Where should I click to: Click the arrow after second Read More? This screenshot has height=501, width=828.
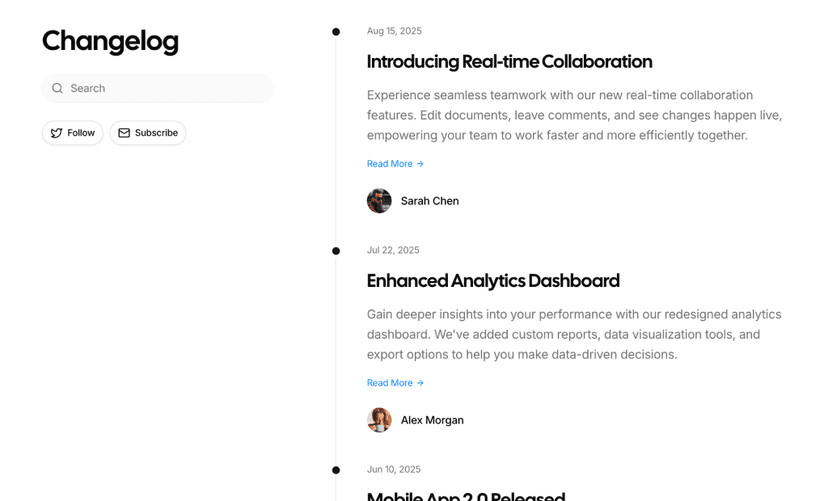click(x=420, y=383)
